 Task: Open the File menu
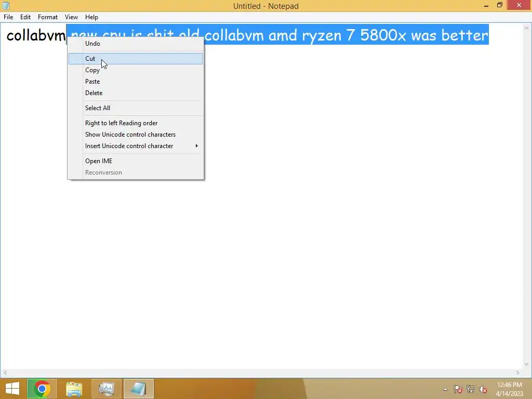tap(8, 17)
